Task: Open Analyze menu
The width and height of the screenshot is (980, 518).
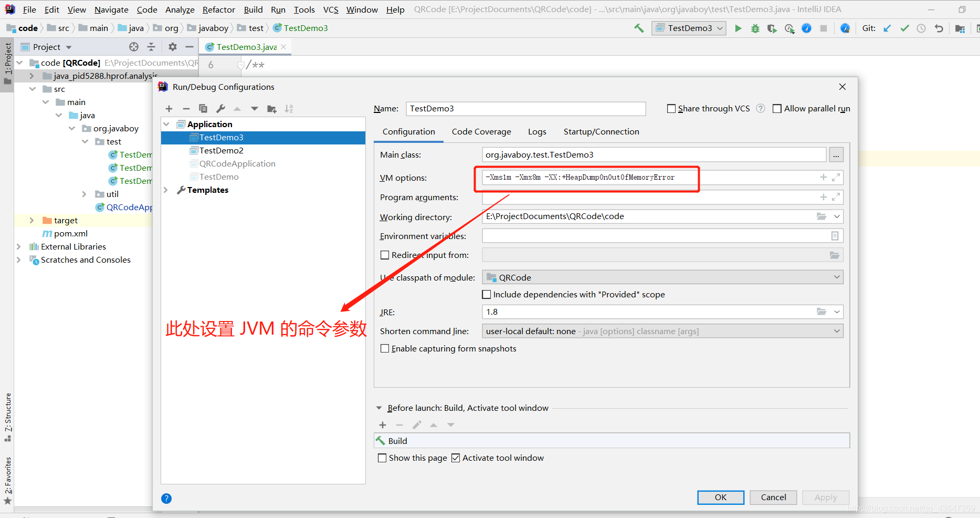Action: (x=180, y=9)
